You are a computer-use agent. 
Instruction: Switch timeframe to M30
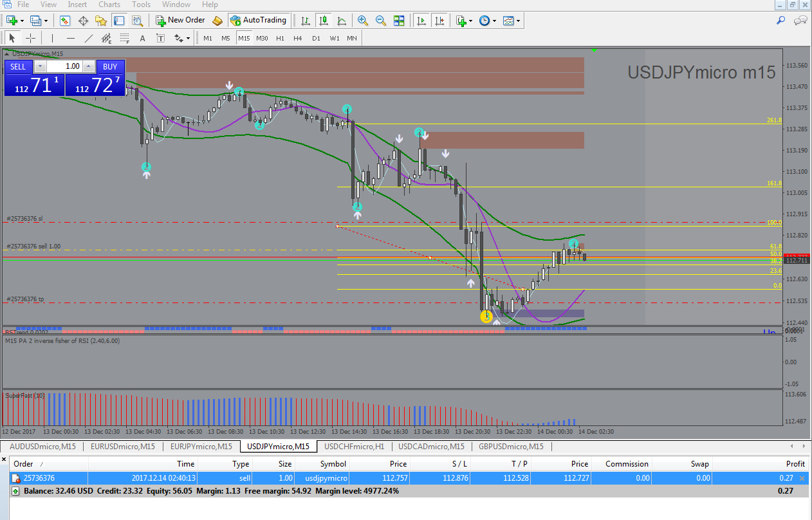(262, 38)
